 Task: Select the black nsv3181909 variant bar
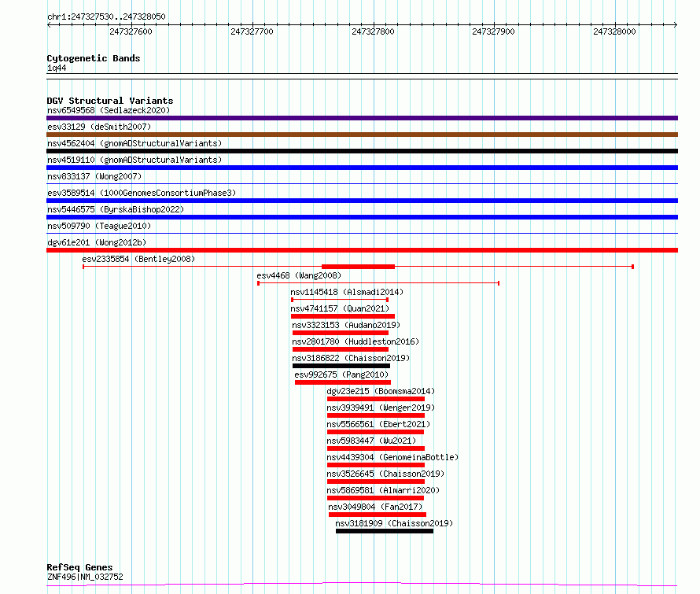tap(385, 531)
